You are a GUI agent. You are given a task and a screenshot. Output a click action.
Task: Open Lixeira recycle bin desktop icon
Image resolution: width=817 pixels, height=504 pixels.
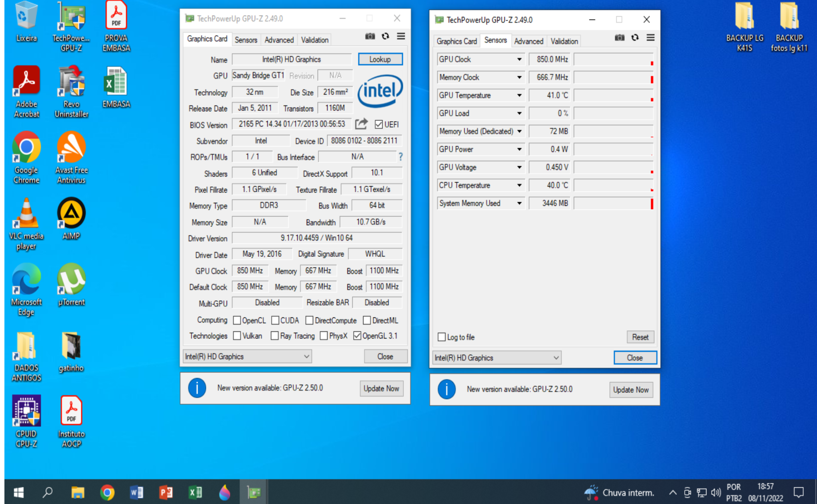26,22
